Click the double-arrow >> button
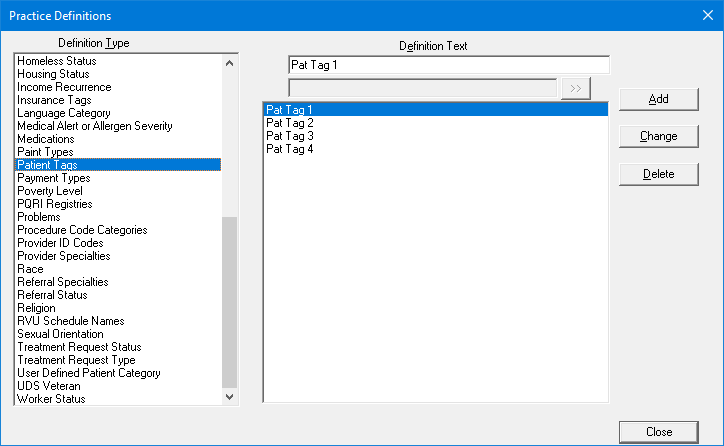The height and width of the screenshot is (446, 724). click(576, 88)
